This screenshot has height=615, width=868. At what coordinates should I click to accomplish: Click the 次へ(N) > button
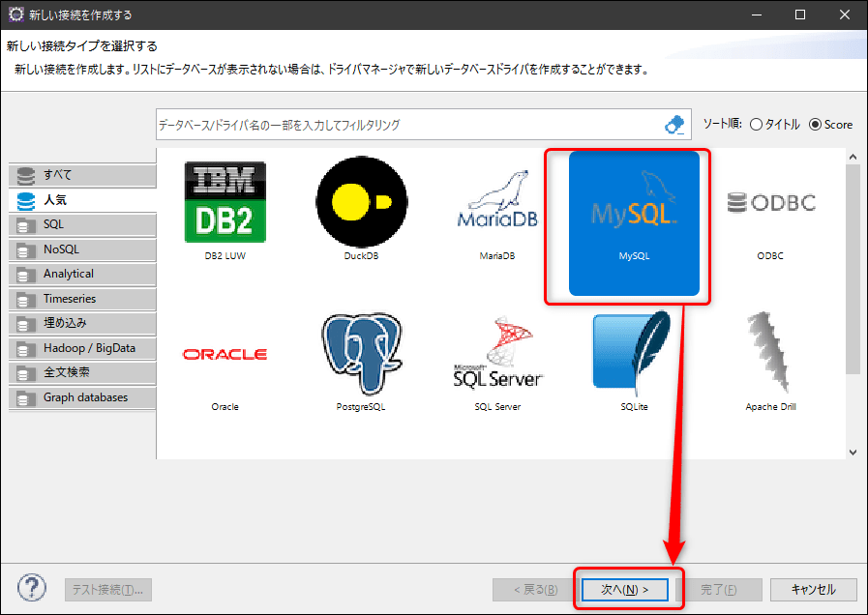point(624,590)
